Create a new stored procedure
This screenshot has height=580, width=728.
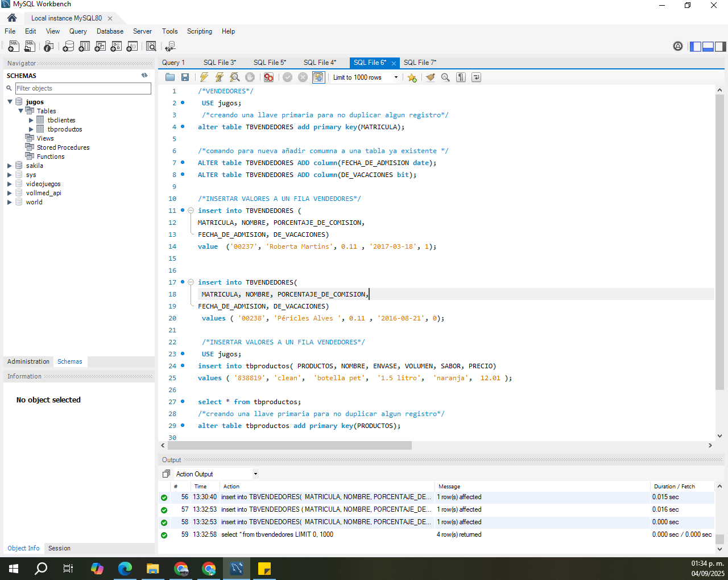[116, 47]
